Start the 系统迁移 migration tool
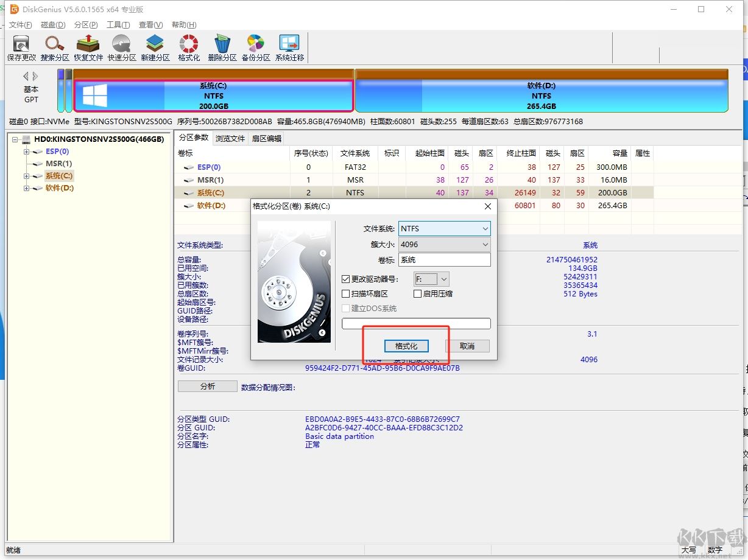 point(289,47)
